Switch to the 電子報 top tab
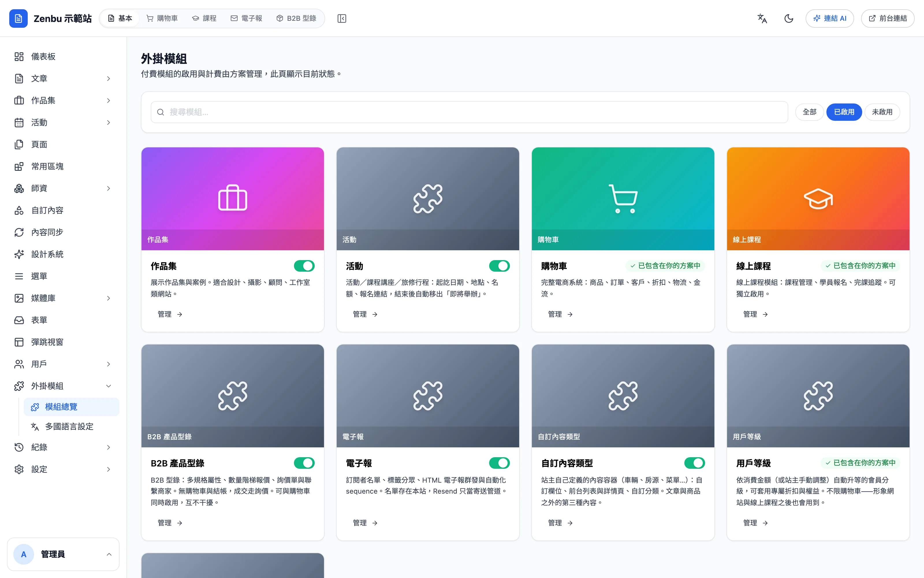 [x=246, y=18]
